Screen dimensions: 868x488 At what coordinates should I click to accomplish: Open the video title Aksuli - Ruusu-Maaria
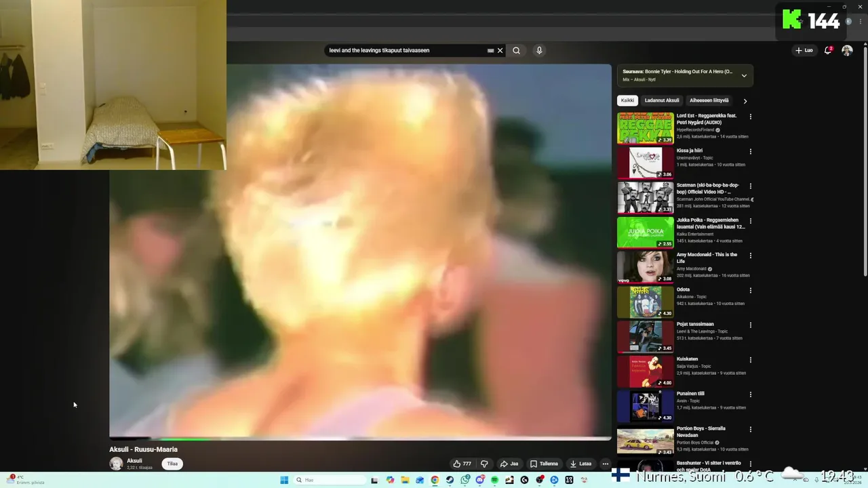tap(144, 449)
